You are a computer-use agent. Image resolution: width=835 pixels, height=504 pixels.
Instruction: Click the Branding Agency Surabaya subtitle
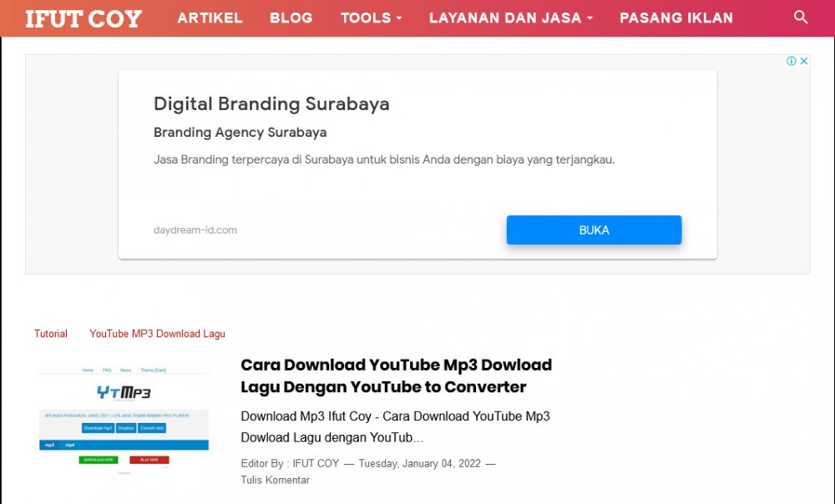240,133
